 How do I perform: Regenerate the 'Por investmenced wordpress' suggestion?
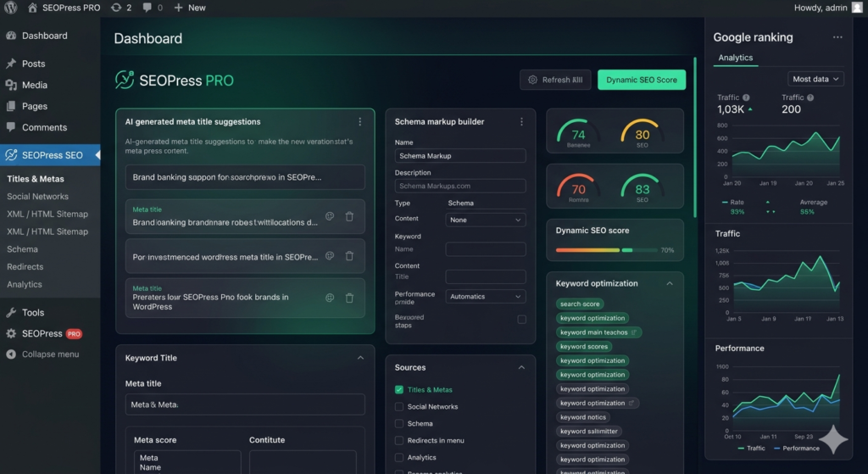(x=330, y=256)
